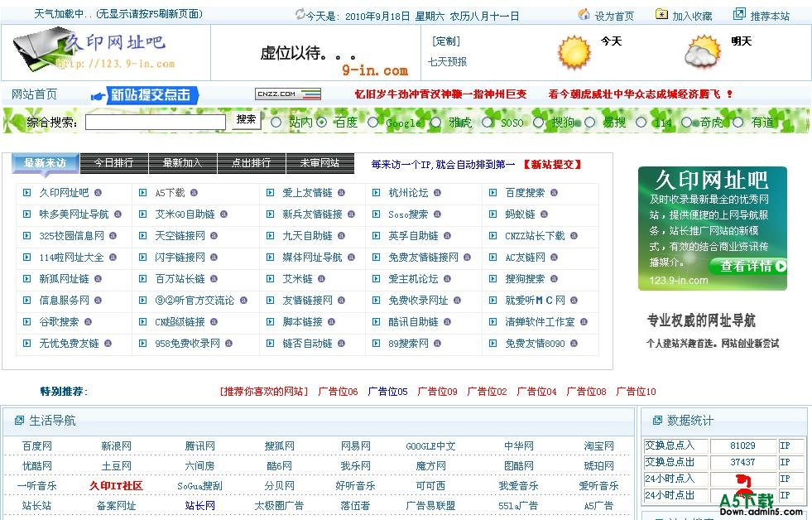Open the [定制] weather link
Screen dimensions: 812x520
pyautogui.click(x=445, y=41)
